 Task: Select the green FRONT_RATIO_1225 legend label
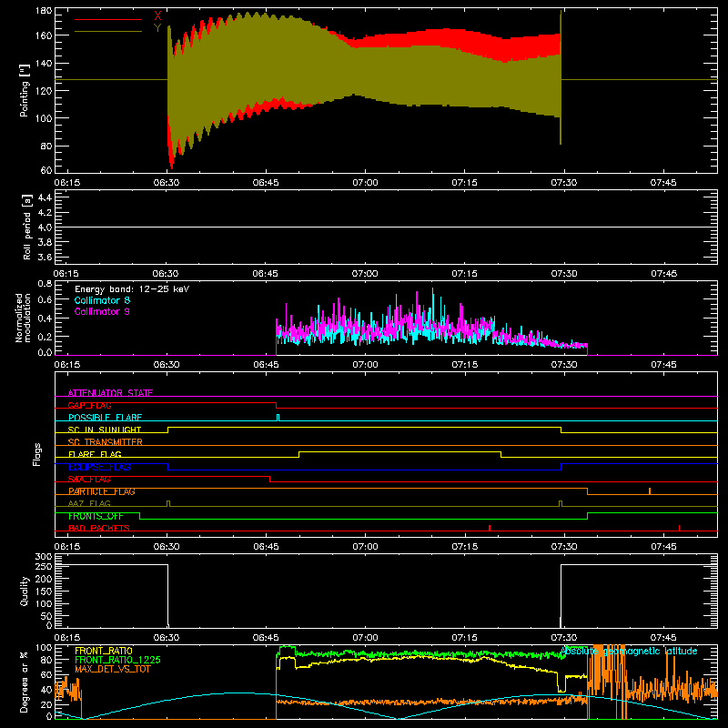pyautogui.click(x=117, y=660)
